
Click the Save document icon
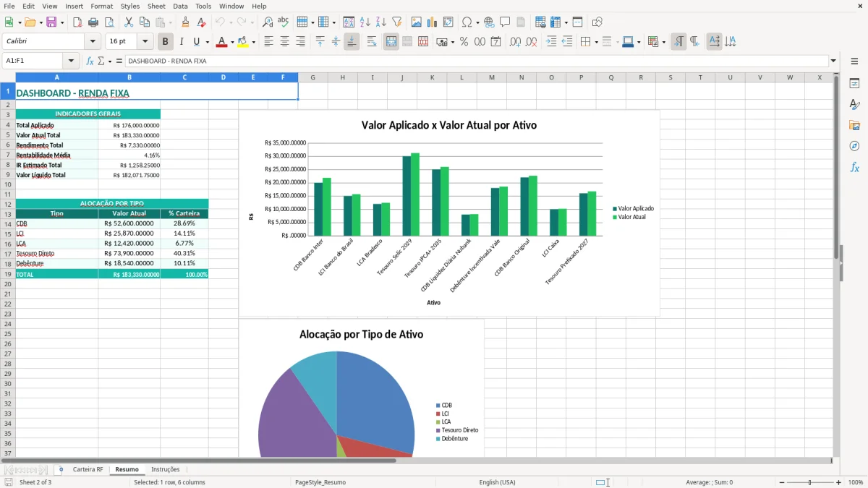[x=51, y=22]
